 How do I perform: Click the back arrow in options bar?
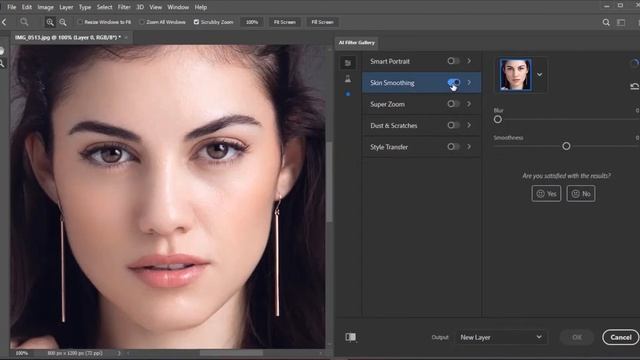click(4, 22)
